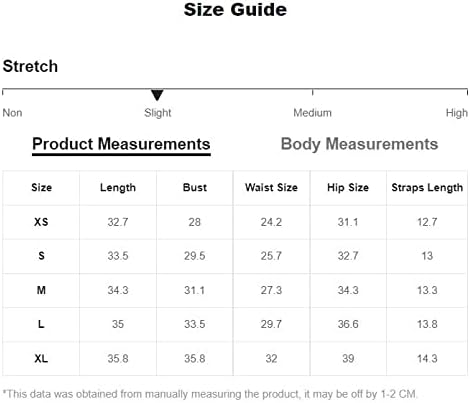Image resolution: width=470 pixels, height=403 pixels.
Task: Switch to the Body Measurements tab
Action: click(x=359, y=144)
